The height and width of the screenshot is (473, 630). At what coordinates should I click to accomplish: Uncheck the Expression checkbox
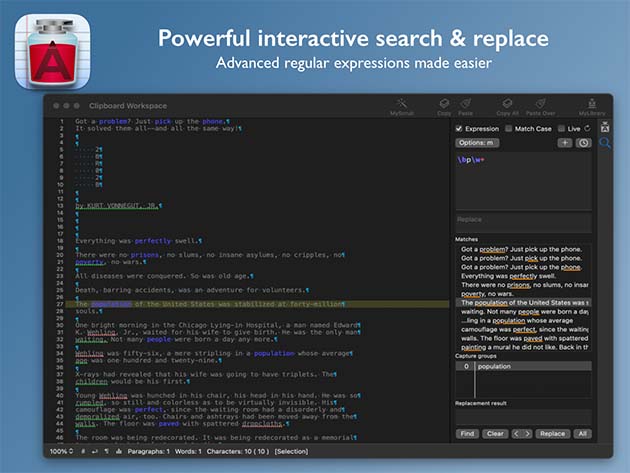coord(460,129)
